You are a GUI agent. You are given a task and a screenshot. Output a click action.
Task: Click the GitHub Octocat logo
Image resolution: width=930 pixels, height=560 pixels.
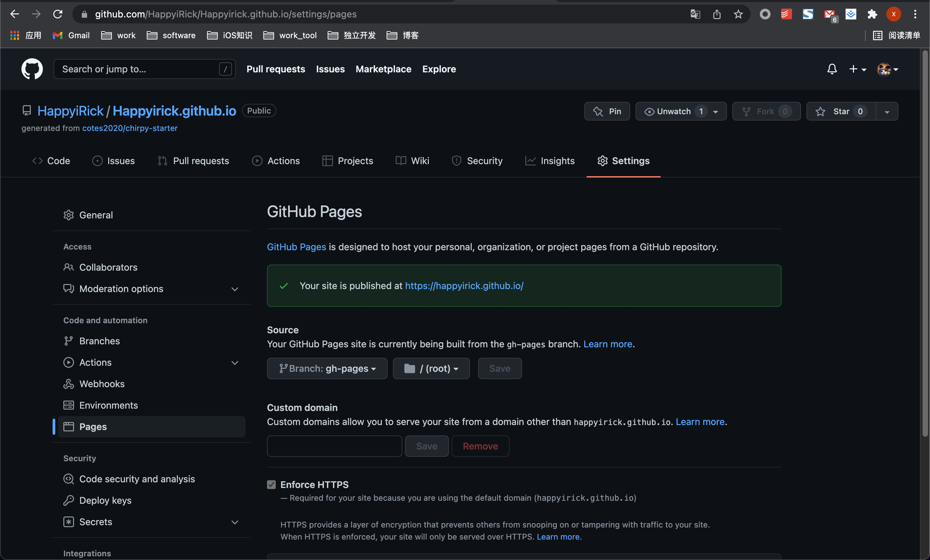point(32,69)
